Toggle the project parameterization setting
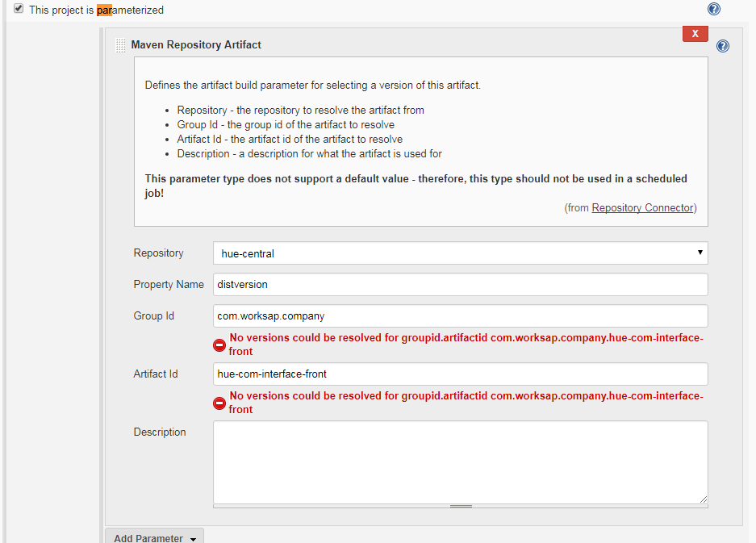The image size is (756, 543). 19,9
